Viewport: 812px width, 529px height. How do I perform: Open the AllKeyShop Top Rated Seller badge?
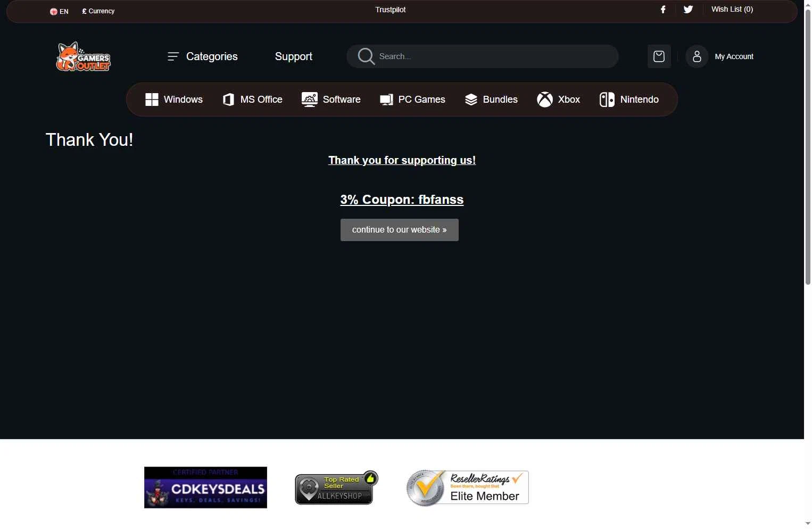(x=336, y=487)
